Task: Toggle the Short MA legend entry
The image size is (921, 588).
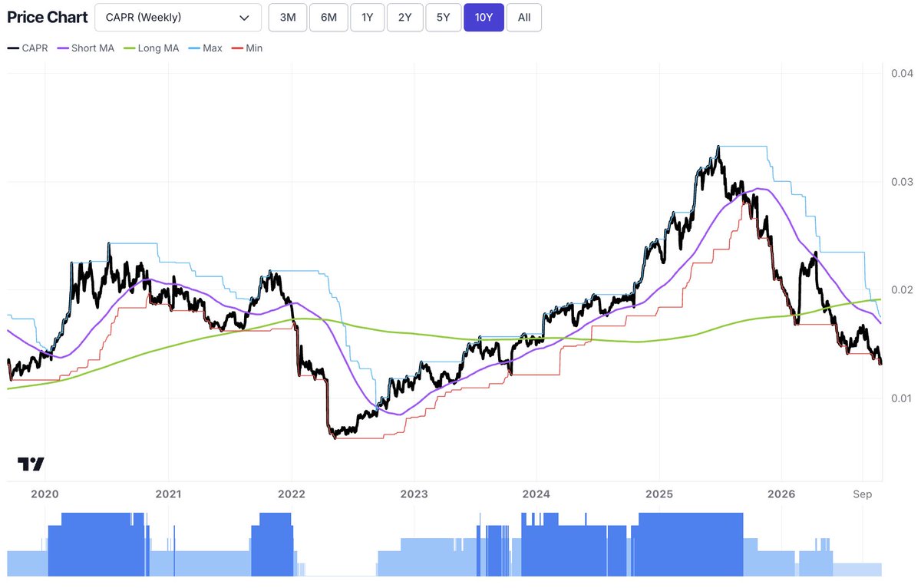Action: 85,48
